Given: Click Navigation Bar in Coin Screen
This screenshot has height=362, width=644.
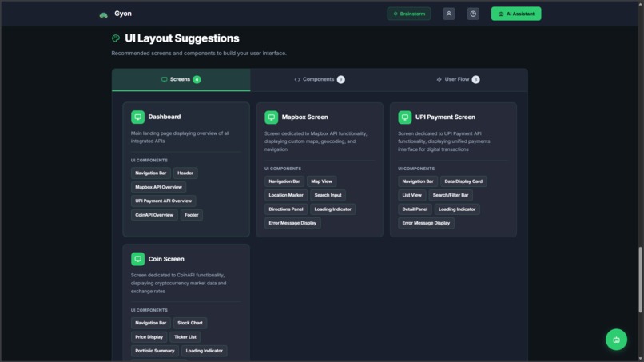Looking at the screenshot, I should [x=151, y=323].
